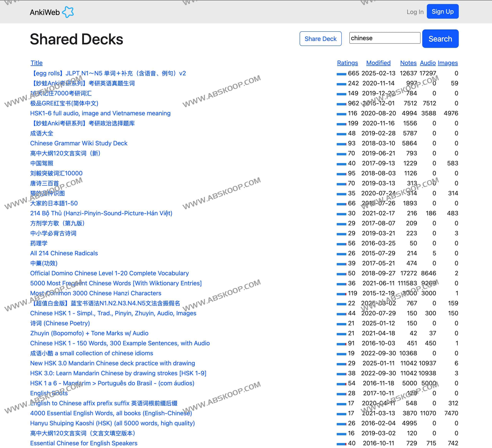Click the rating bar for 成语大全 deck

pyautogui.click(x=341, y=134)
